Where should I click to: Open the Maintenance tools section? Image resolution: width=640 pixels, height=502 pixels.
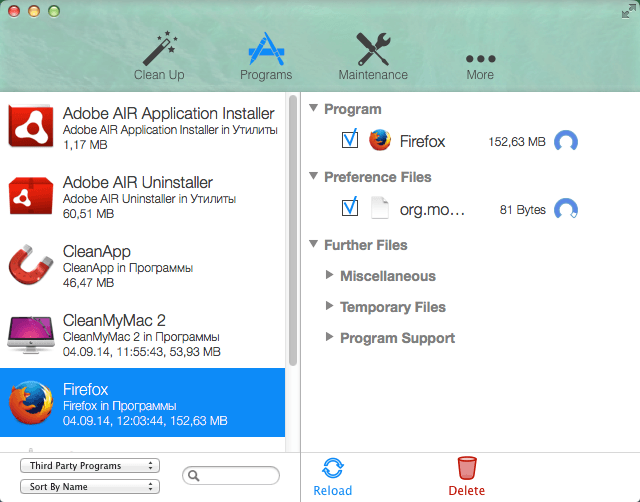coord(373,56)
